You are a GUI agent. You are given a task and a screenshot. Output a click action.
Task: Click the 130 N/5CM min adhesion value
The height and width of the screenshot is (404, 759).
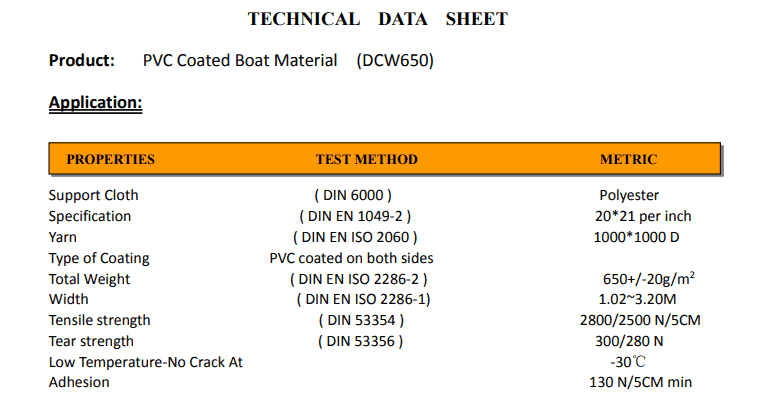pyautogui.click(x=641, y=382)
